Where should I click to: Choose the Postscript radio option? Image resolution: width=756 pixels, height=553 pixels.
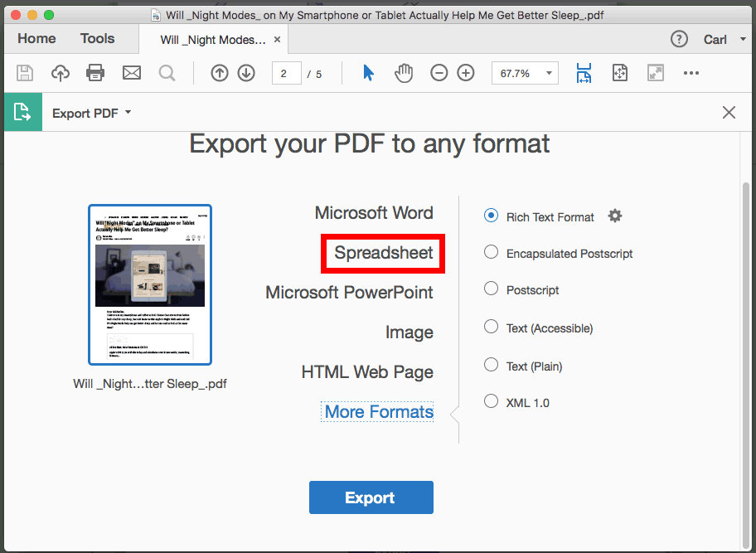(x=491, y=289)
